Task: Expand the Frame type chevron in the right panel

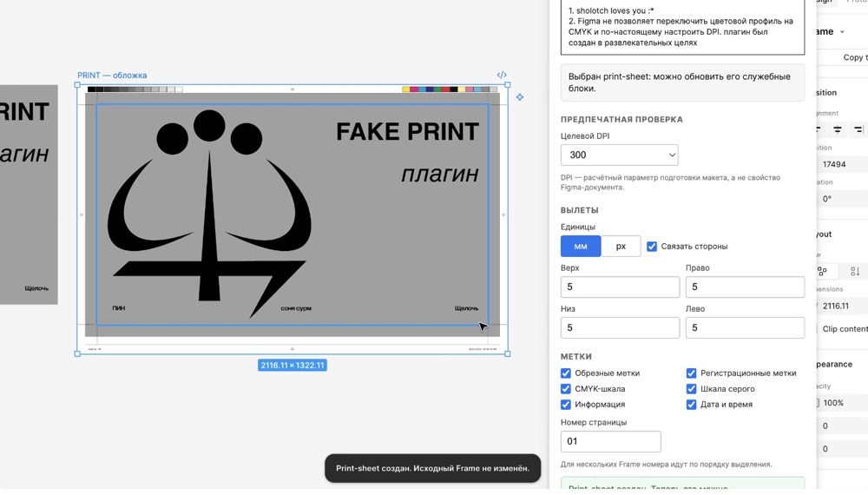Action: tap(842, 31)
